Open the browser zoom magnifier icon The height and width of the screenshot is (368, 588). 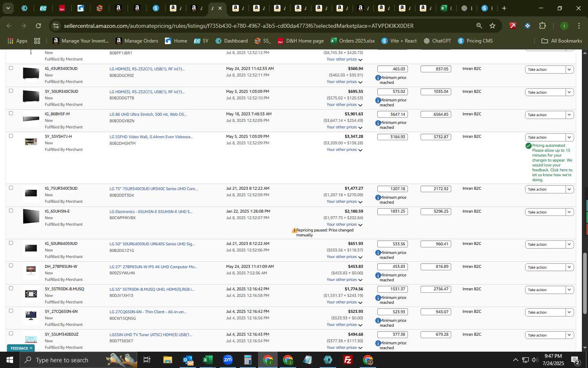[479, 26]
